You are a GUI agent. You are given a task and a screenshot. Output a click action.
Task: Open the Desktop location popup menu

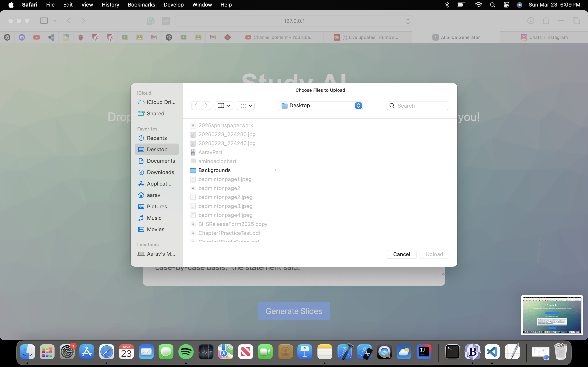pos(320,106)
